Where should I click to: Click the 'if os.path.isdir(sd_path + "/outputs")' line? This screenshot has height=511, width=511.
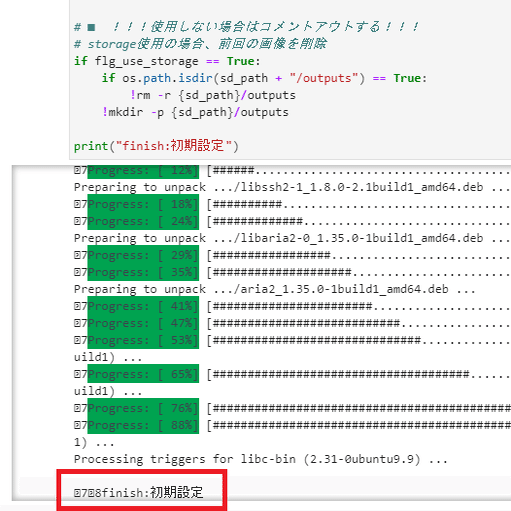(264, 78)
